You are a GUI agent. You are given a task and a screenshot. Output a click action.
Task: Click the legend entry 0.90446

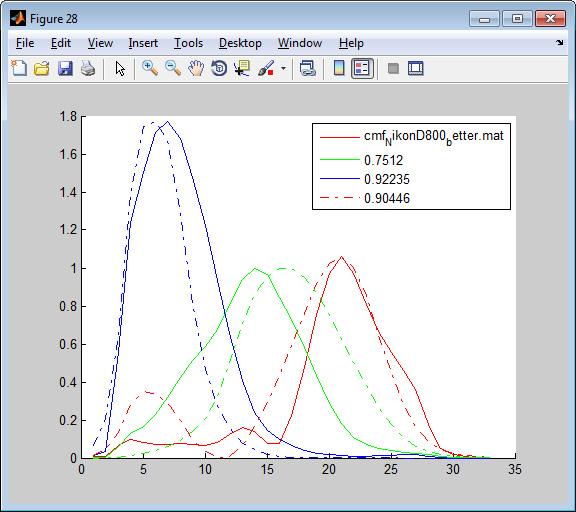pos(387,198)
